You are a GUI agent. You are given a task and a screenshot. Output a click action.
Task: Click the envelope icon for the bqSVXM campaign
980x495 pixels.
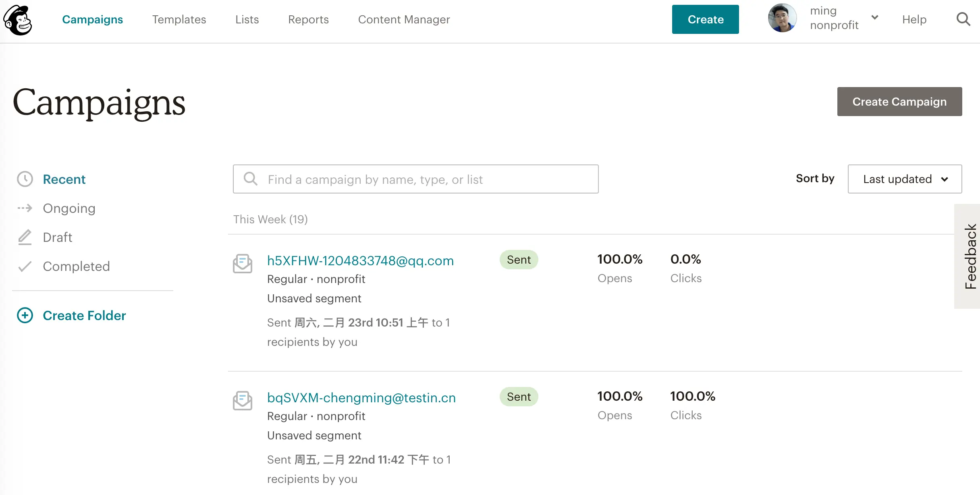(x=243, y=401)
